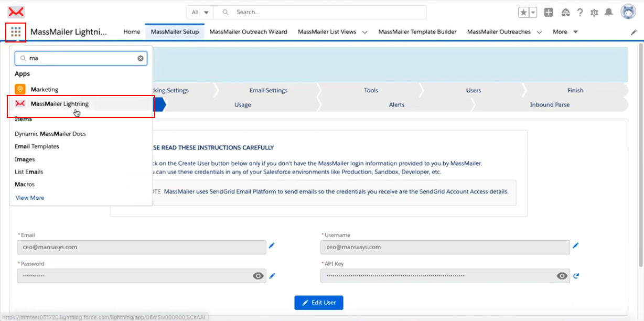Image resolution: width=644 pixels, height=321 pixels.
Task: Expand the MassMailer Outreaches chevron
Action: point(540,32)
